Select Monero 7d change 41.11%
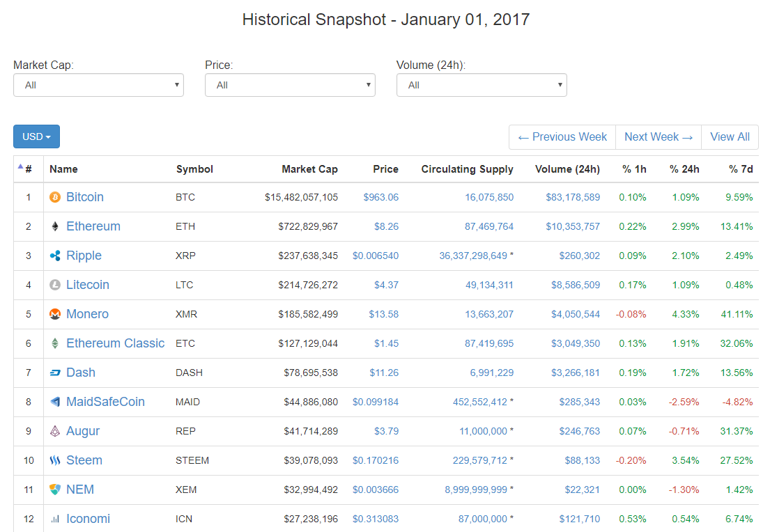 click(x=737, y=314)
